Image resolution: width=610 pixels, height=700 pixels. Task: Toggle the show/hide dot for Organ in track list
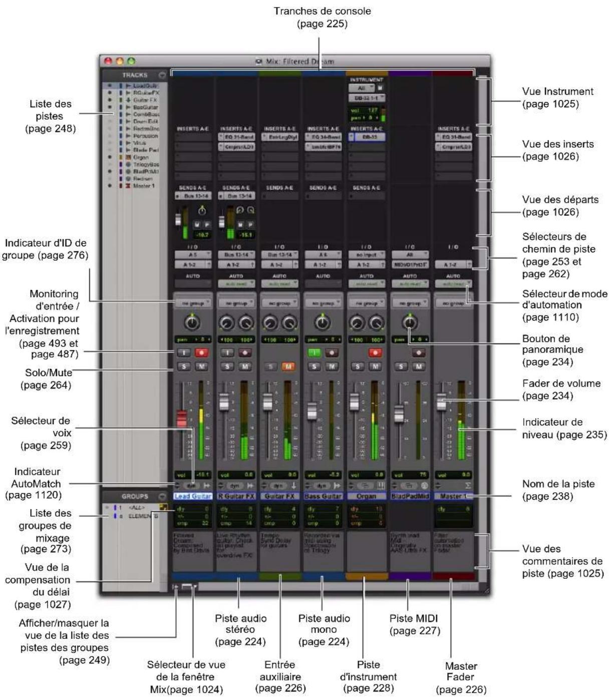(110, 157)
